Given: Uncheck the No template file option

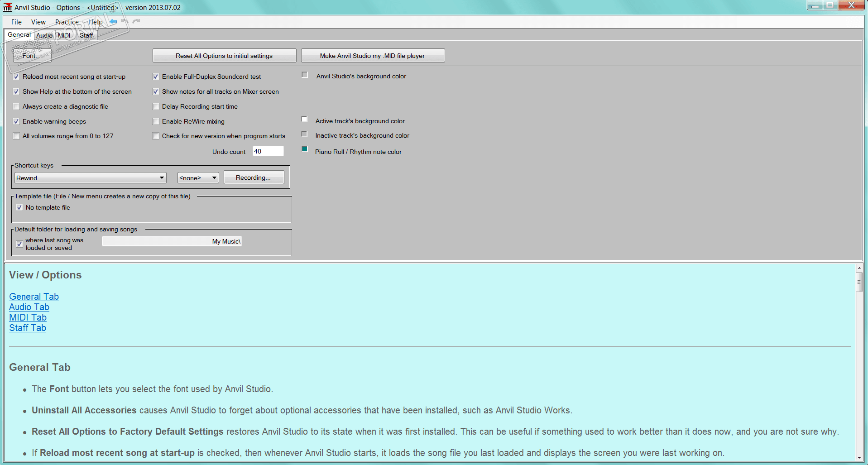Looking at the screenshot, I should (19, 207).
